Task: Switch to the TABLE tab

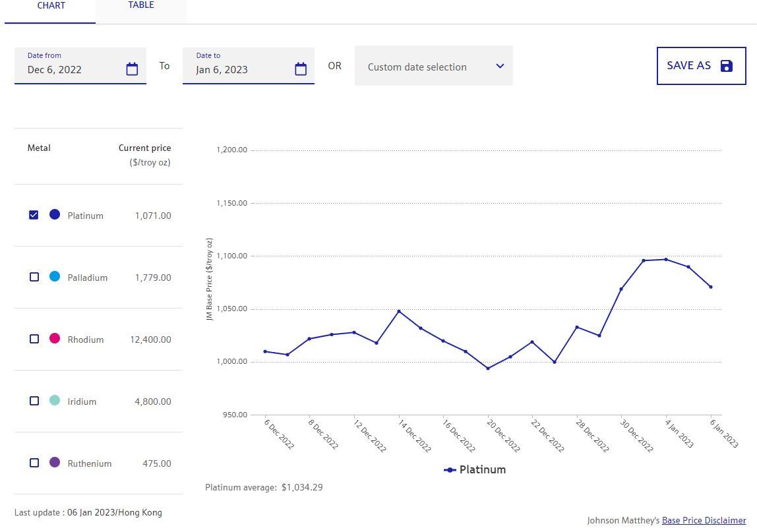Action: click(x=141, y=6)
